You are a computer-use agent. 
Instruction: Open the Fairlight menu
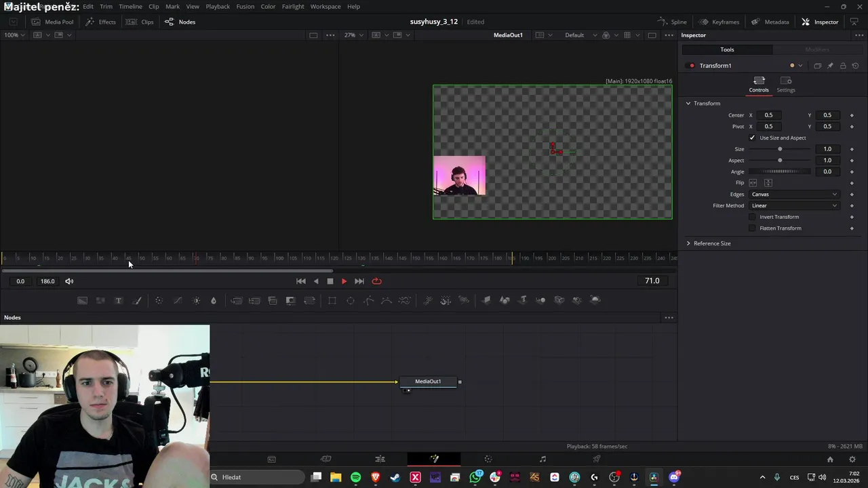[293, 7]
